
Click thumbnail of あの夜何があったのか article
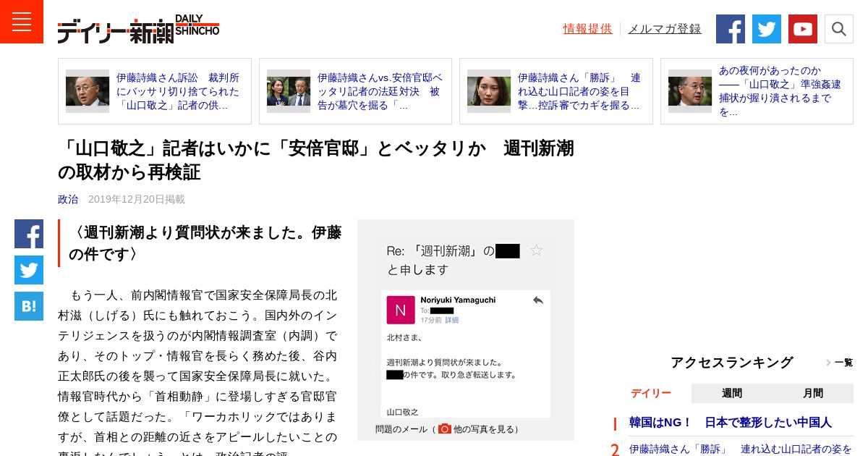(x=690, y=91)
